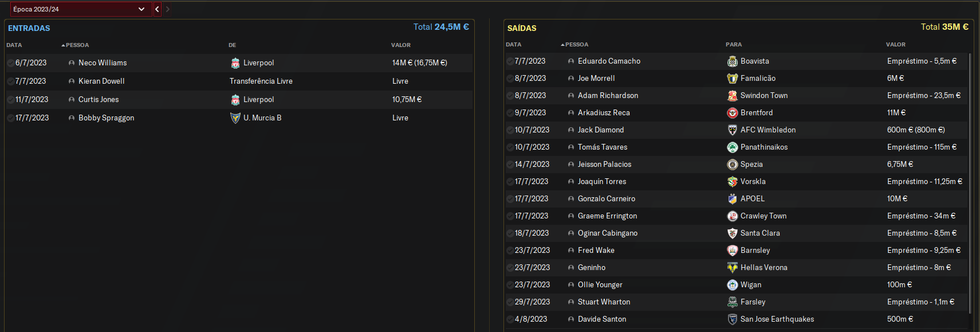Click the Vorskla club badge
The width and height of the screenshot is (980, 332).
pos(732,182)
